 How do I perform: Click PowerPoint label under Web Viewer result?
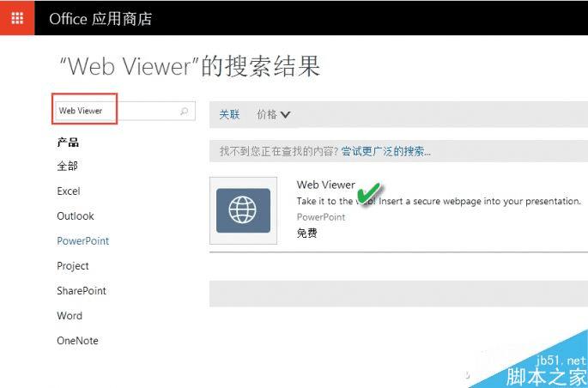coord(321,217)
